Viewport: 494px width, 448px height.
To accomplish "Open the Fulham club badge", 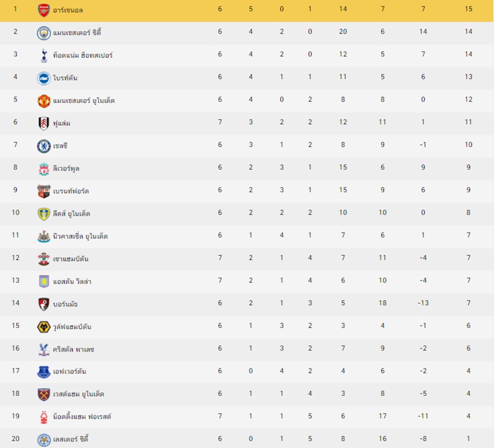I will (x=44, y=123).
